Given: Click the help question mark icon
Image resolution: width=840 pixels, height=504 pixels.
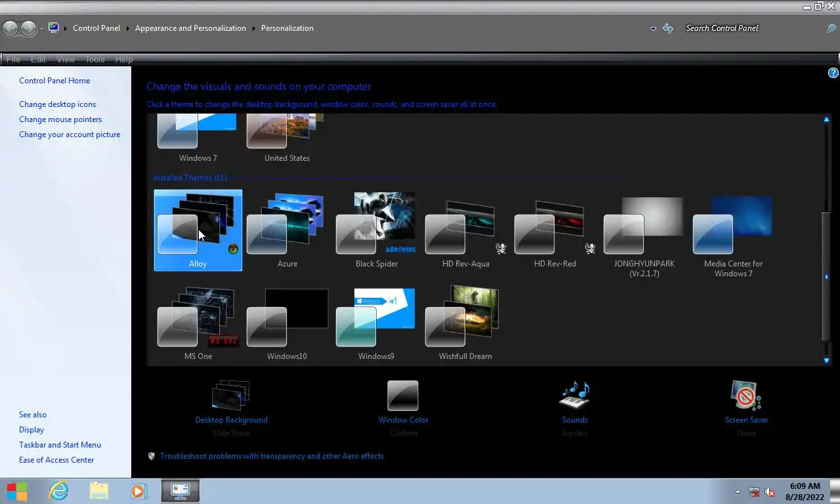Looking at the screenshot, I should (833, 73).
